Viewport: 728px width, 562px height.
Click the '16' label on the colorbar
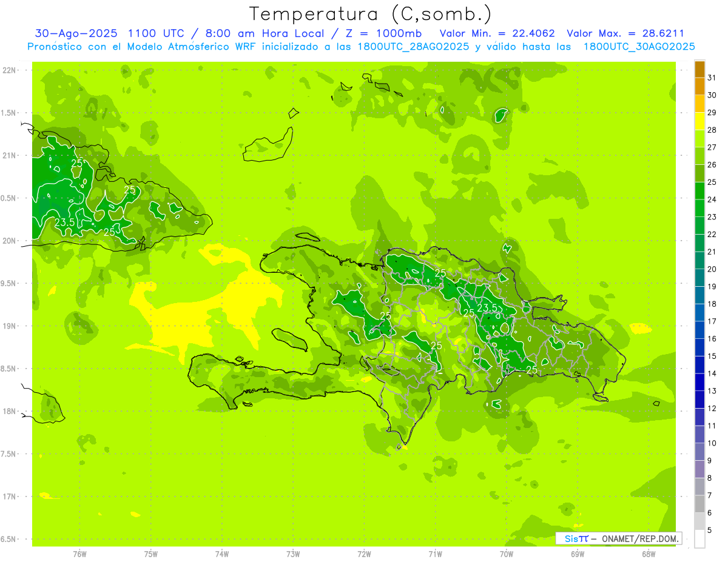click(712, 339)
